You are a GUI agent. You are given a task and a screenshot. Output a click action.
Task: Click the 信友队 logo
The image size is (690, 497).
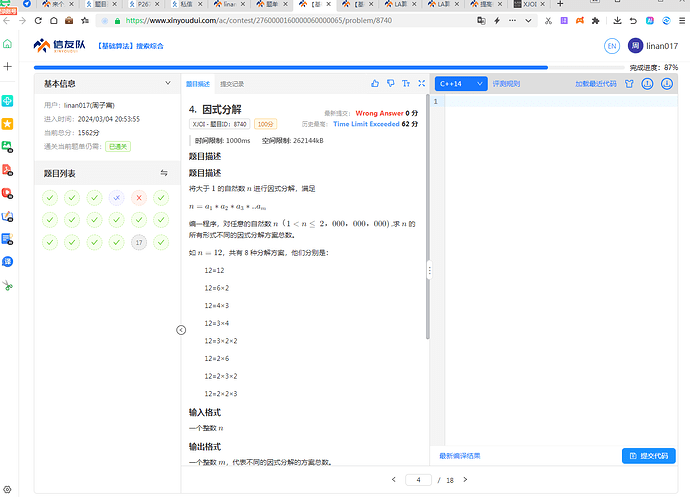point(59,45)
